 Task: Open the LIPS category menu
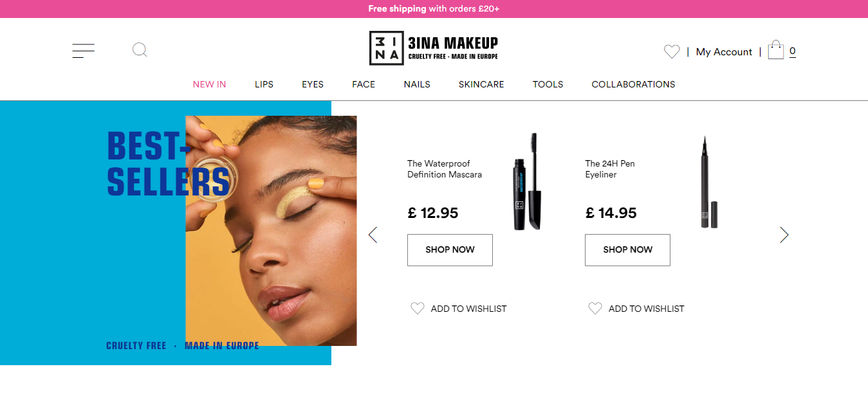pyautogui.click(x=264, y=84)
